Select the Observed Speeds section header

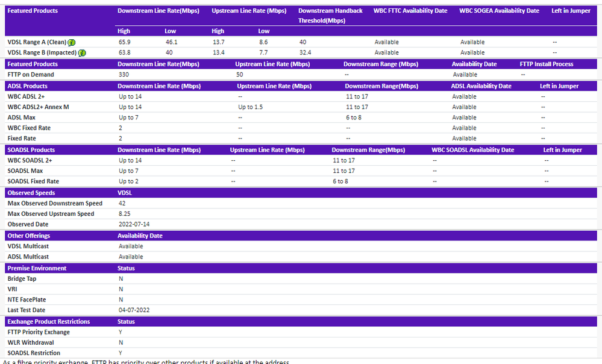(31, 193)
